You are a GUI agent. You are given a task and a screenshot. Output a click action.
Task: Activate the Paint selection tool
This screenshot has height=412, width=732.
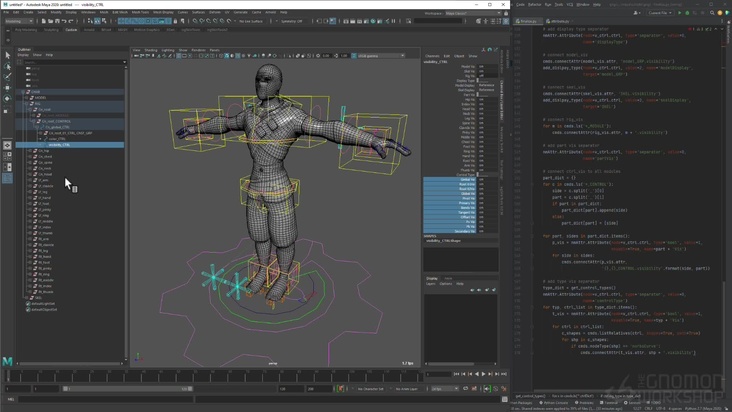pyautogui.click(x=7, y=76)
